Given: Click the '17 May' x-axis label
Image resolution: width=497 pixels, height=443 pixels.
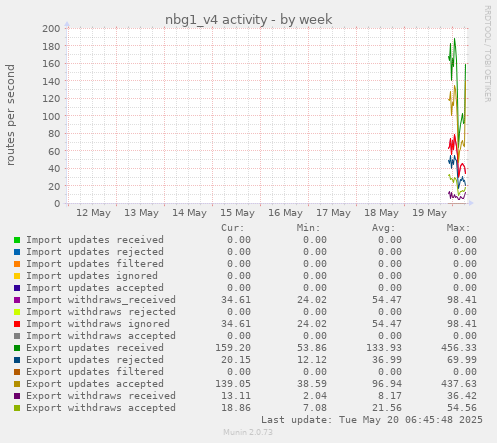Looking at the screenshot, I should tap(333, 213).
